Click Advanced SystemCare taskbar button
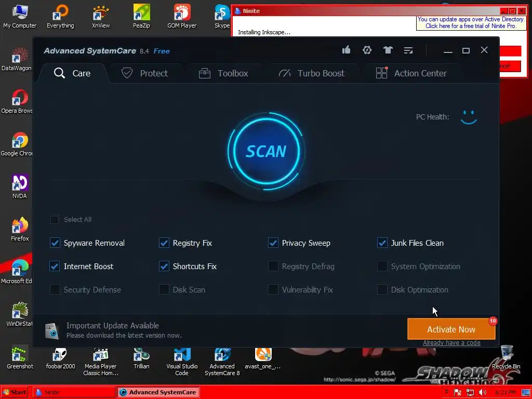532x399 pixels. pos(158,392)
